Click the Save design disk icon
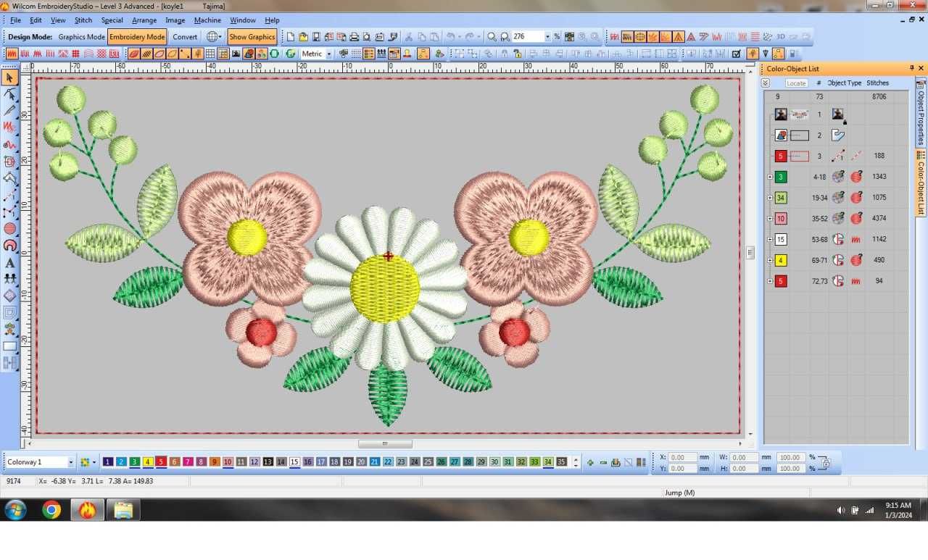Image resolution: width=928 pixels, height=560 pixels. (316, 37)
